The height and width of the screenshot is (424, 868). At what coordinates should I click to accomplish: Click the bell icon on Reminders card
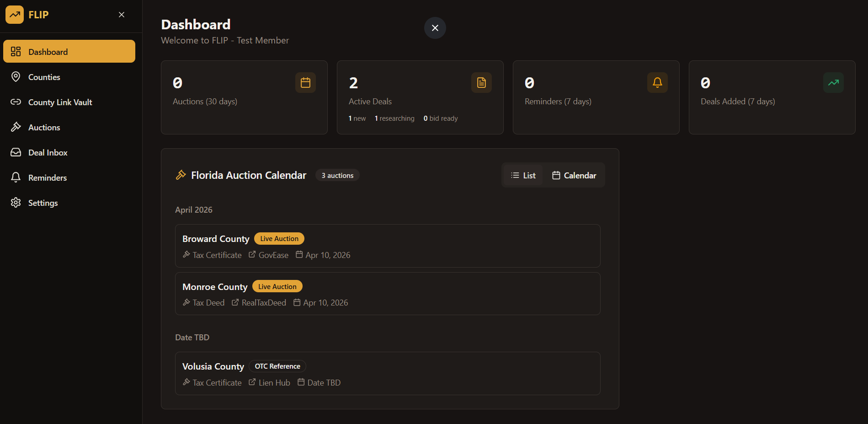coord(657,82)
